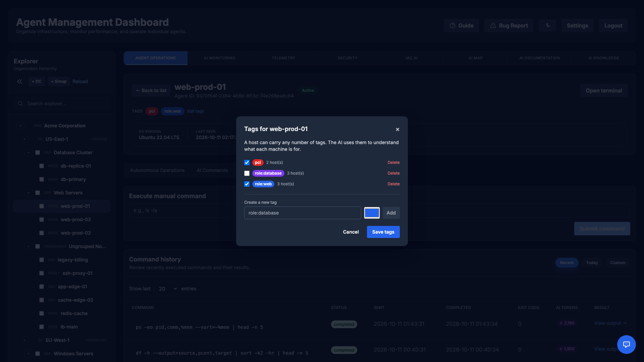Toggle dark mode with the moon icon
The width and height of the screenshot is (644, 362).
pyautogui.click(x=547, y=25)
